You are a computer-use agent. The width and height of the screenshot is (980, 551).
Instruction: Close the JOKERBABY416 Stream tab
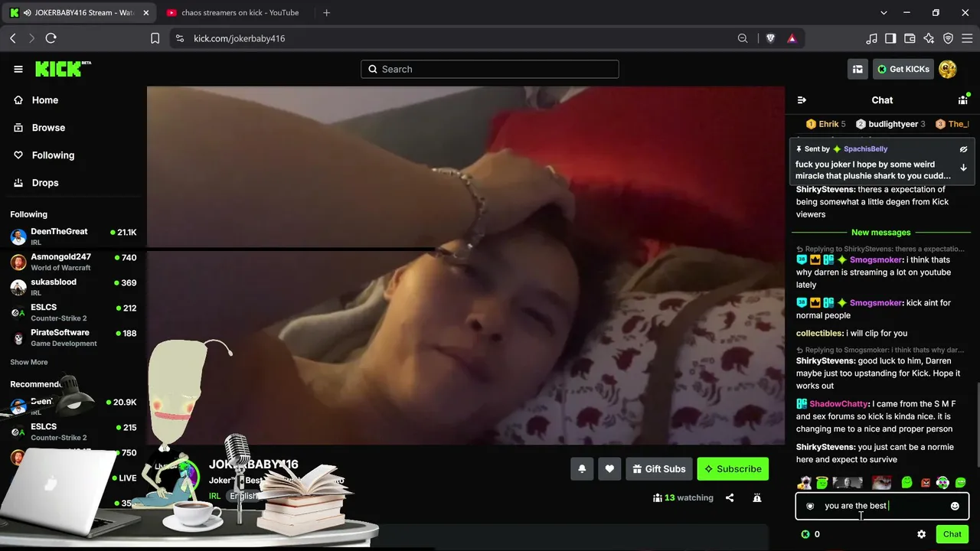point(146,12)
